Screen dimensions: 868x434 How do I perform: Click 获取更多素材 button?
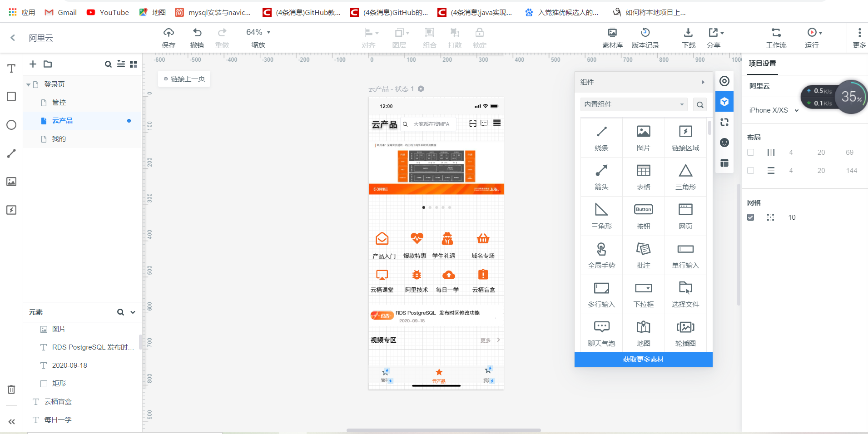[643, 360]
